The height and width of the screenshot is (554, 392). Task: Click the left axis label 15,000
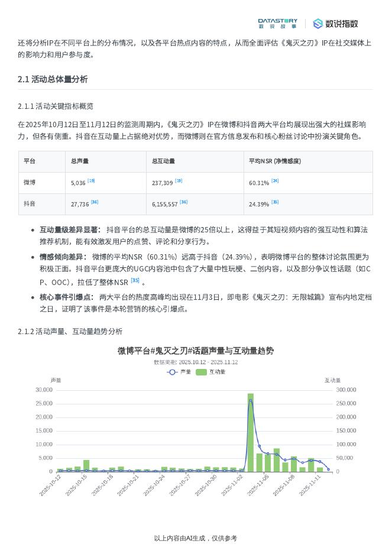click(44, 430)
